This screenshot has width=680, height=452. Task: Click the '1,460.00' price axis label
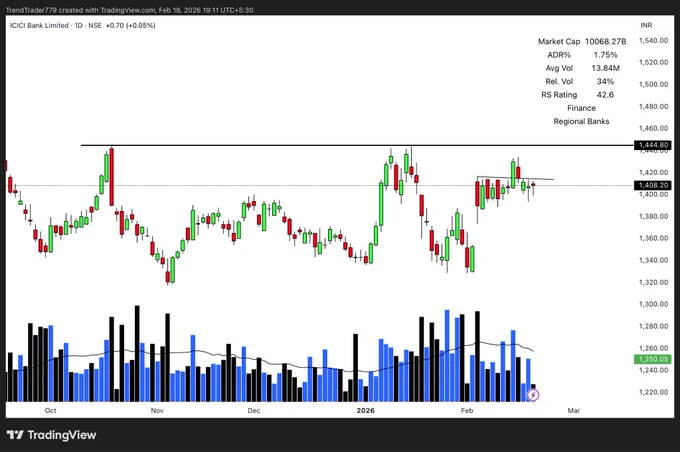point(654,128)
